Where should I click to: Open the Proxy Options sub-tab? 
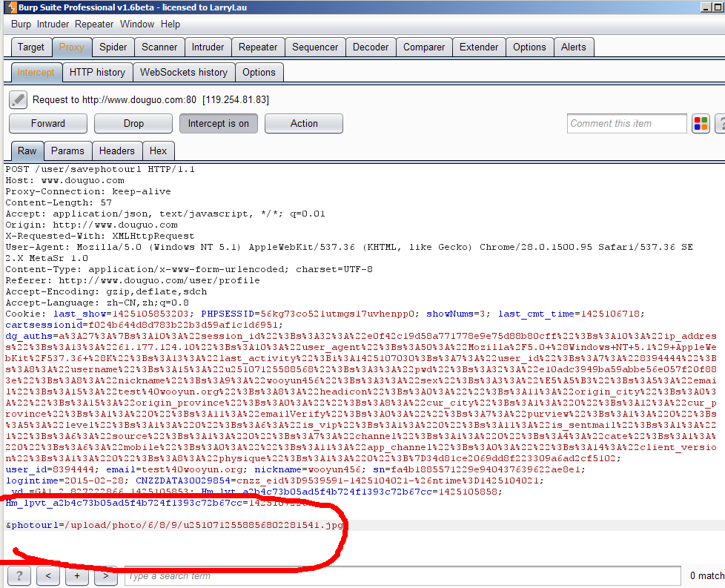pyautogui.click(x=259, y=72)
